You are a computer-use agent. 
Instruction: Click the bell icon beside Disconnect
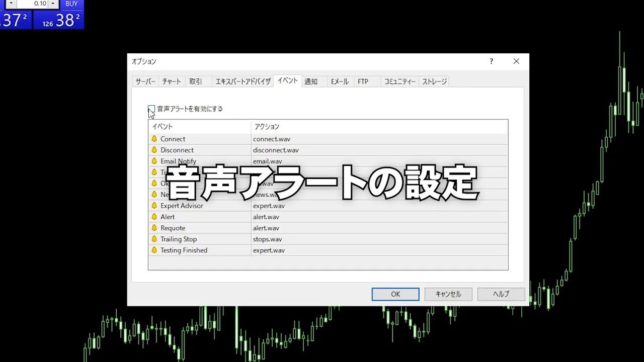pyautogui.click(x=154, y=150)
